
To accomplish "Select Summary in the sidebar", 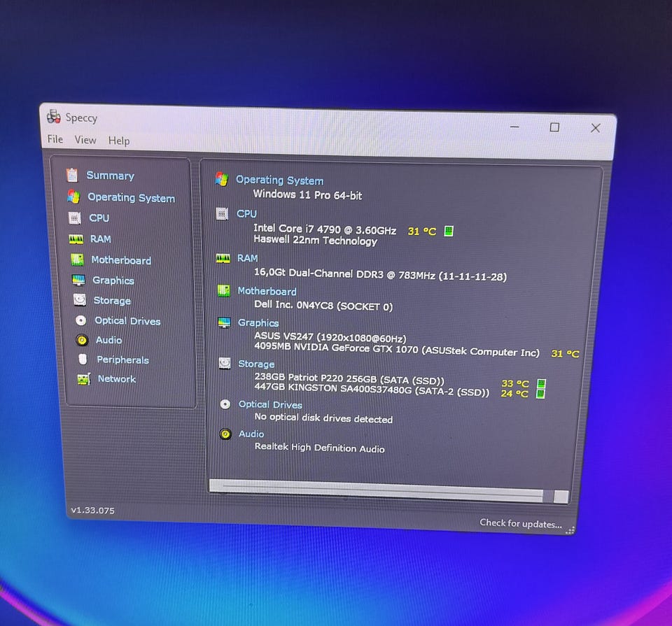I will 110,176.
